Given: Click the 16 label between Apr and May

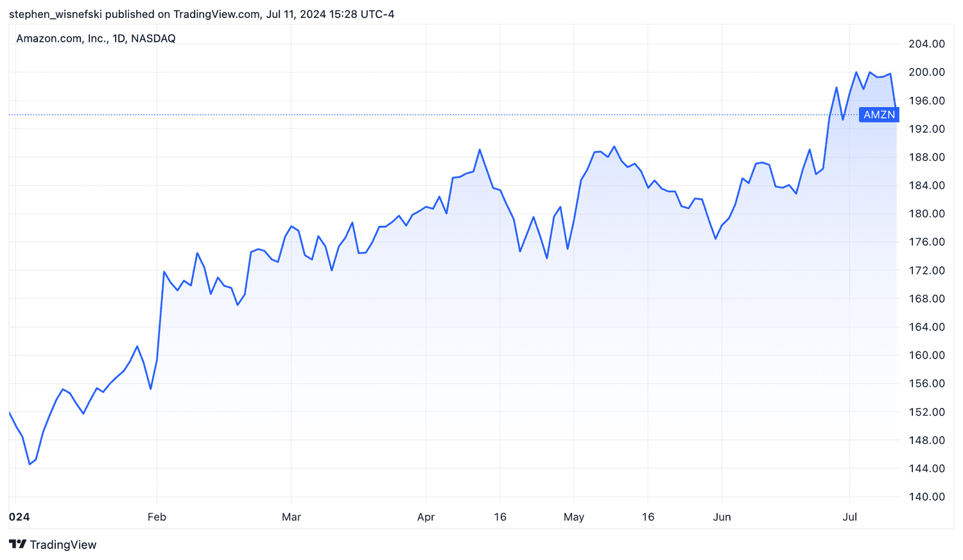Looking at the screenshot, I should tap(500, 517).
